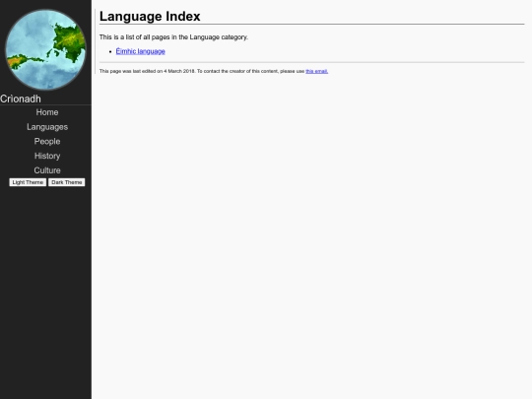The height and width of the screenshot is (399, 532).
Task: Click the circular globe map logo
Action: coord(45,50)
